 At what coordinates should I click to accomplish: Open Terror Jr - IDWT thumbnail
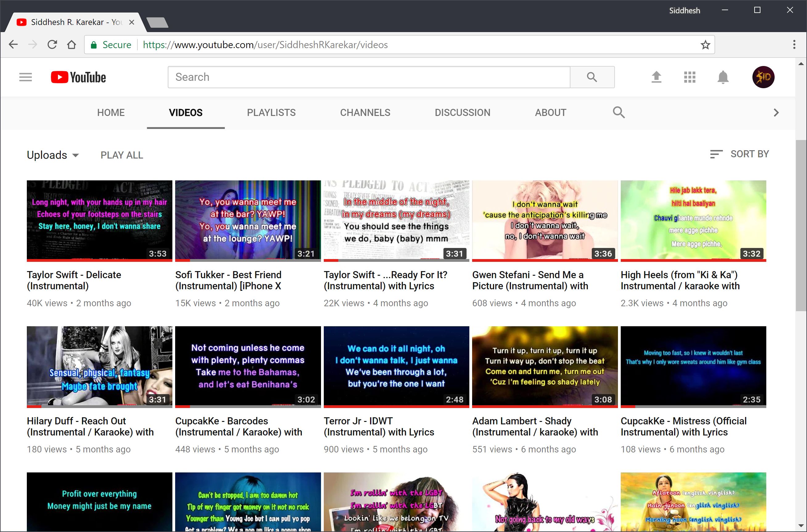pyautogui.click(x=397, y=367)
